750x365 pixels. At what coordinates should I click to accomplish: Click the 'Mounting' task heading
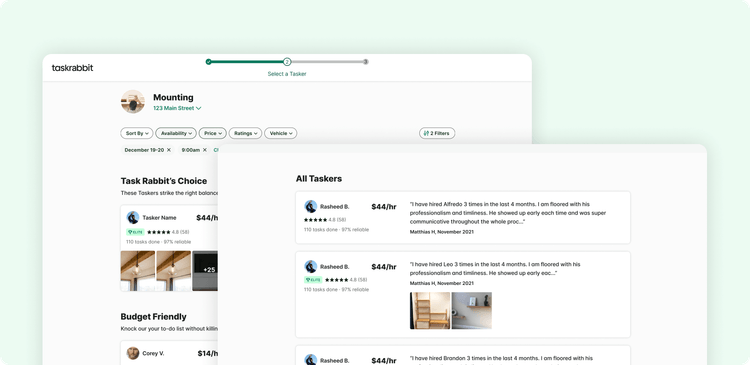pos(173,98)
